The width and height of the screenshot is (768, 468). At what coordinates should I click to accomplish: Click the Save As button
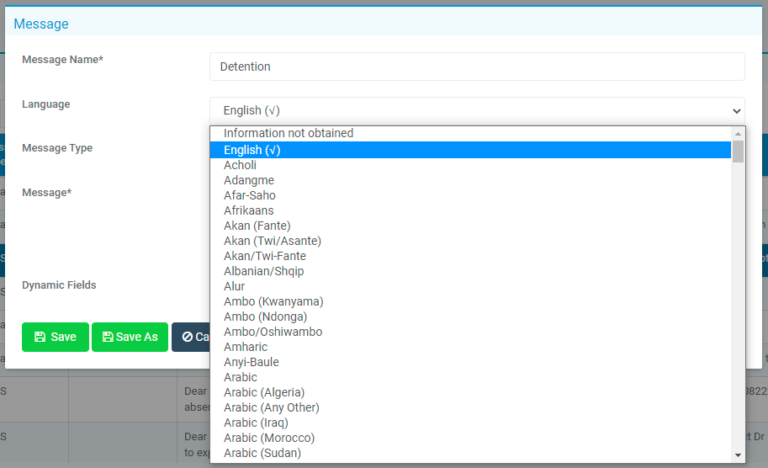click(129, 337)
